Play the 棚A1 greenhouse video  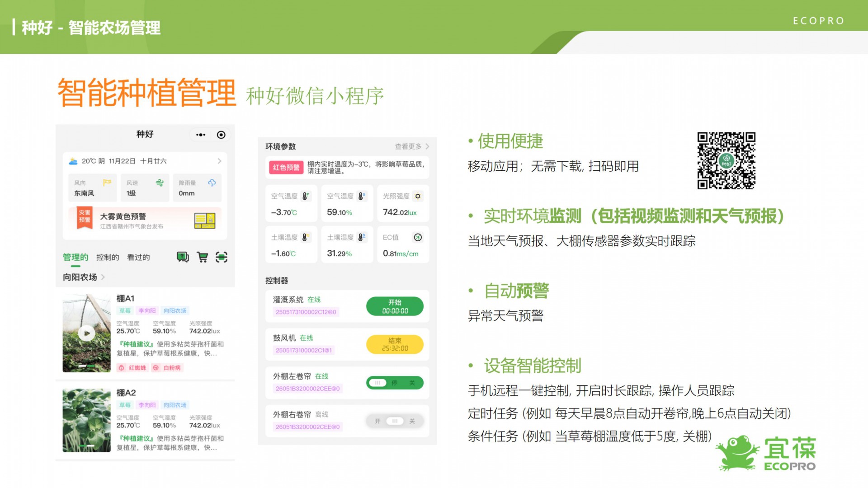click(86, 333)
